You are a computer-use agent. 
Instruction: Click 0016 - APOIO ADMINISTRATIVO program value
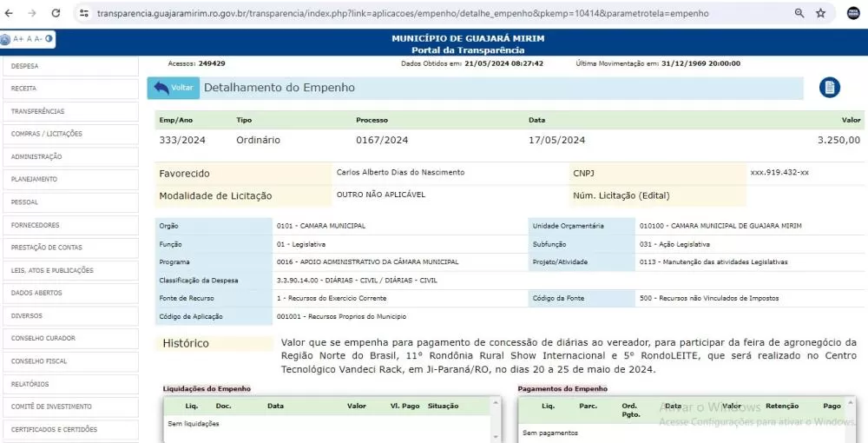[367, 262]
